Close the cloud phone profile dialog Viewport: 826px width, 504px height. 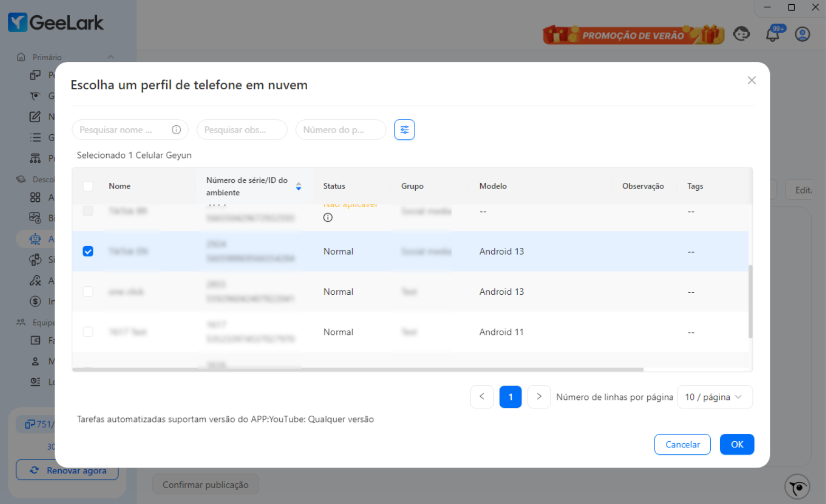tap(751, 80)
